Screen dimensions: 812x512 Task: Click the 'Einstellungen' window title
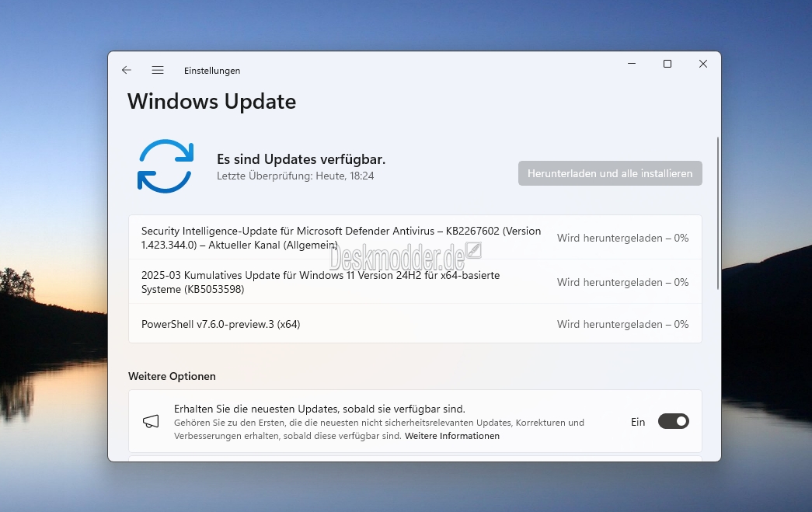pos(212,71)
